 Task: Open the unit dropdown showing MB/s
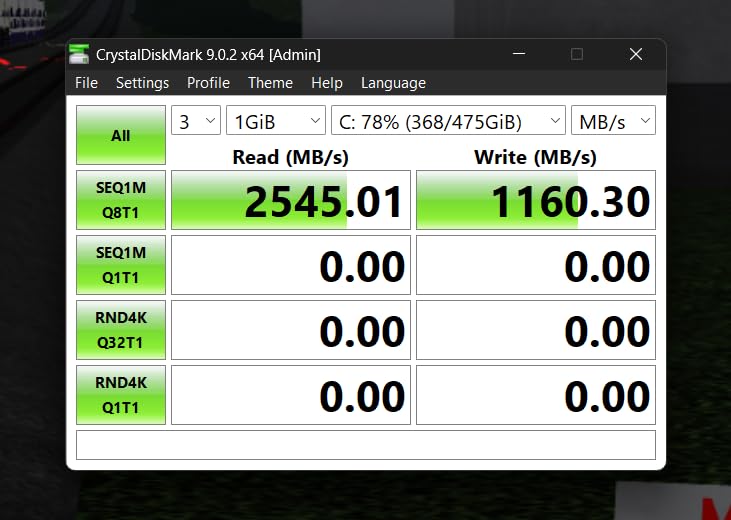click(614, 120)
